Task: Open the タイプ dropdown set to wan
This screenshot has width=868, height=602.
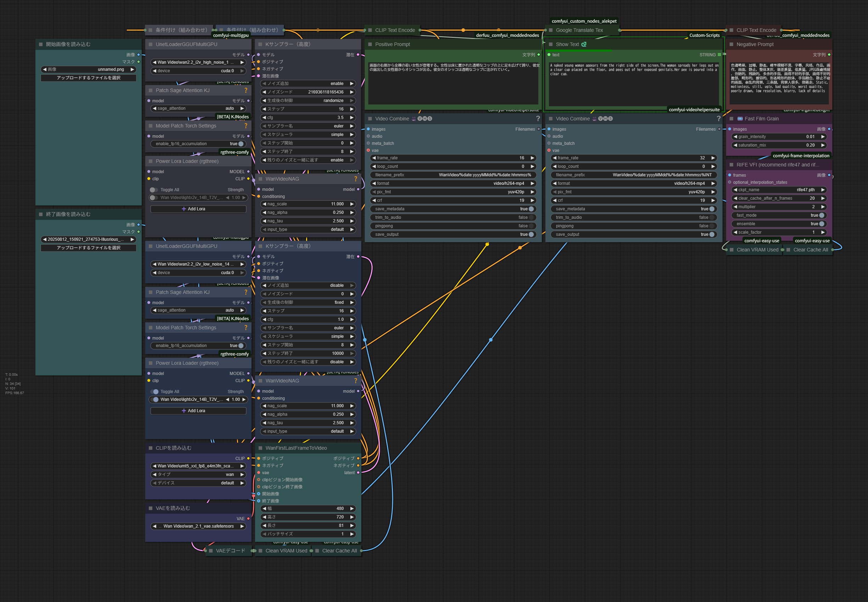Action: (x=198, y=475)
